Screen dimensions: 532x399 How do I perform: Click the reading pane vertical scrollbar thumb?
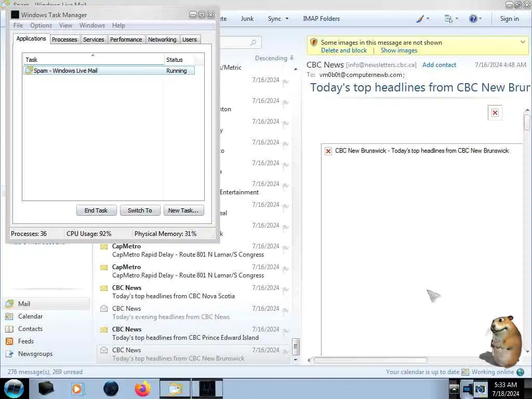[527, 122]
